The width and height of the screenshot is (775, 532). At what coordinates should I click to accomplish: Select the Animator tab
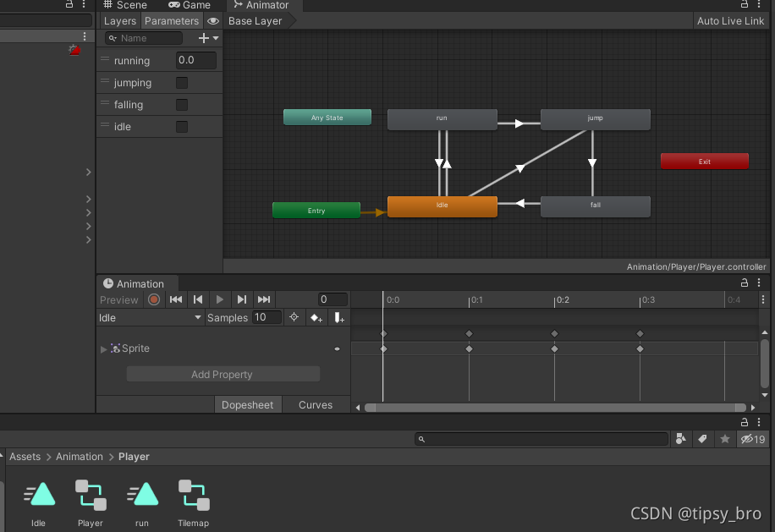tap(261, 5)
